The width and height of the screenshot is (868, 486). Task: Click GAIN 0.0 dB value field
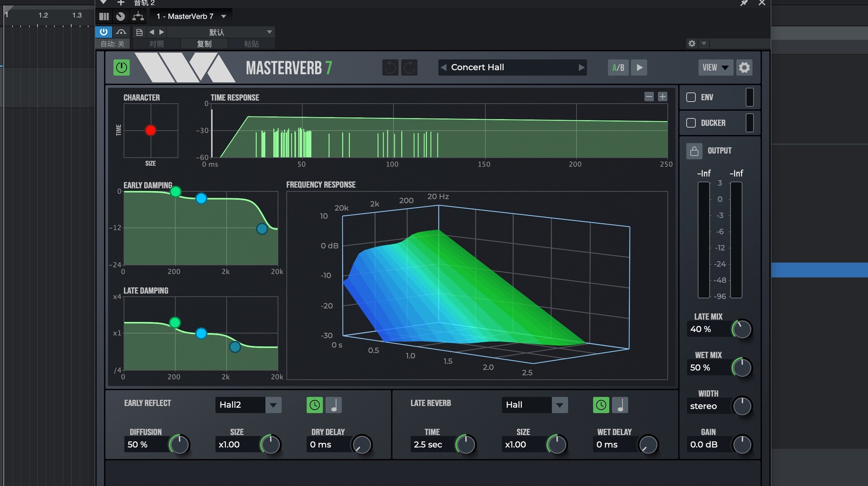pyautogui.click(x=708, y=444)
